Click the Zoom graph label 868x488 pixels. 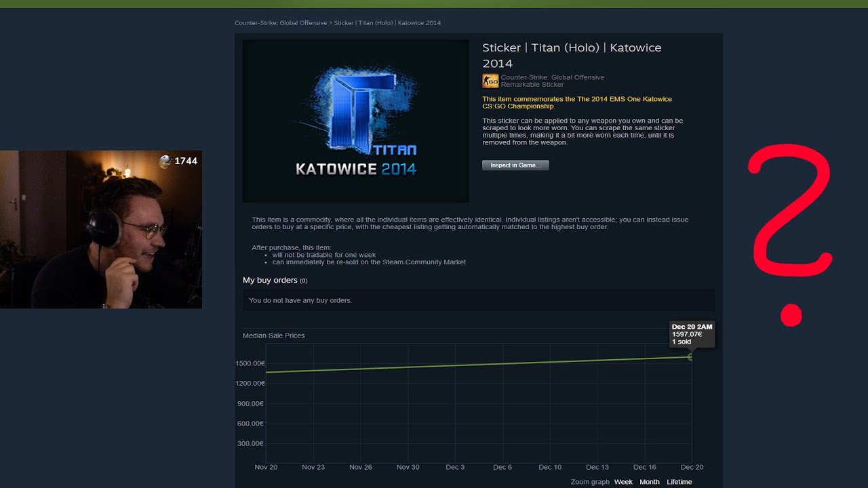tap(590, 482)
